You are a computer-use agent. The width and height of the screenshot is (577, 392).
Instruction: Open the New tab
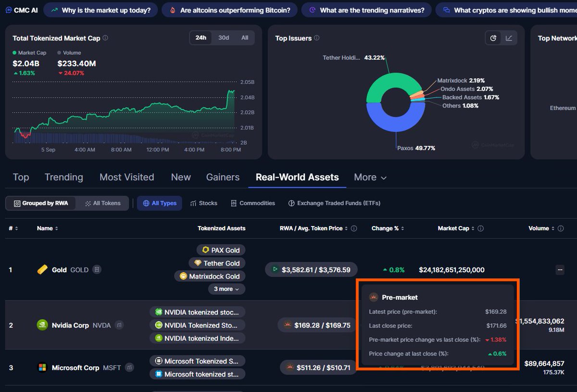(x=181, y=177)
